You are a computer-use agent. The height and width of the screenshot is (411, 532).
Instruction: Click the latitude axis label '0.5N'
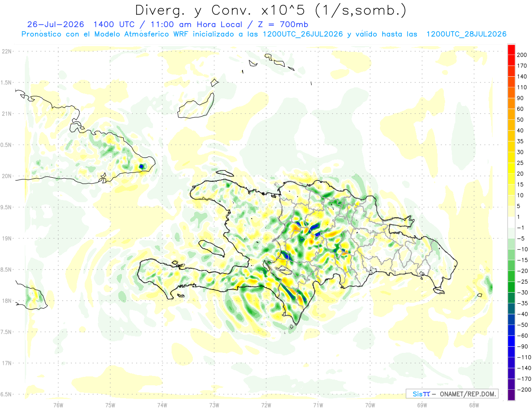pos(6,145)
